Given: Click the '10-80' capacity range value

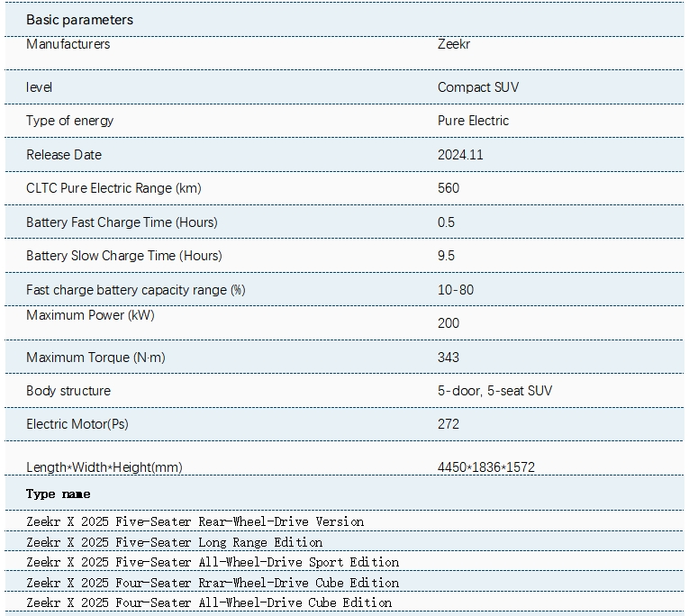Looking at the screenshot, I should [456, 290].
